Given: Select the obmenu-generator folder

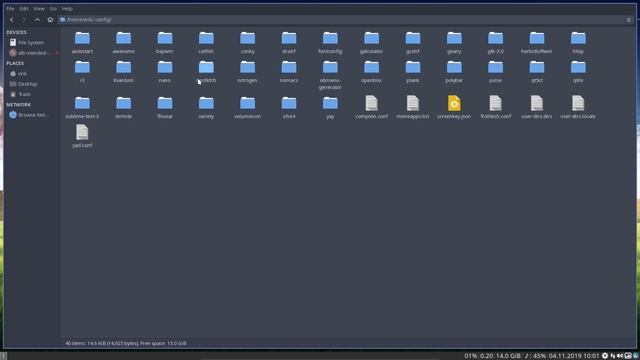Looking at the screenshot, I should [x=330, y=75].
